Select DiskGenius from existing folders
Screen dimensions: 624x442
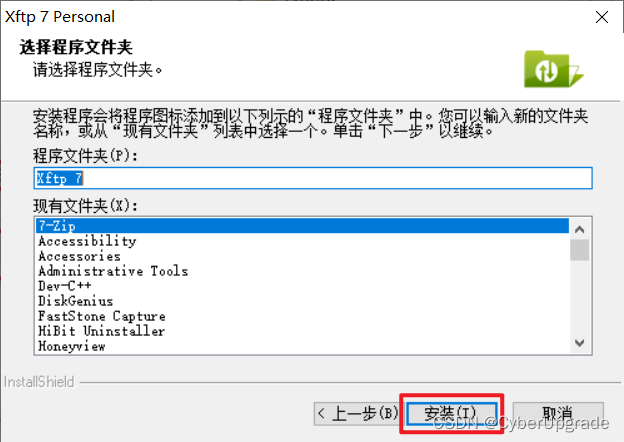click(x=302, y=301)
